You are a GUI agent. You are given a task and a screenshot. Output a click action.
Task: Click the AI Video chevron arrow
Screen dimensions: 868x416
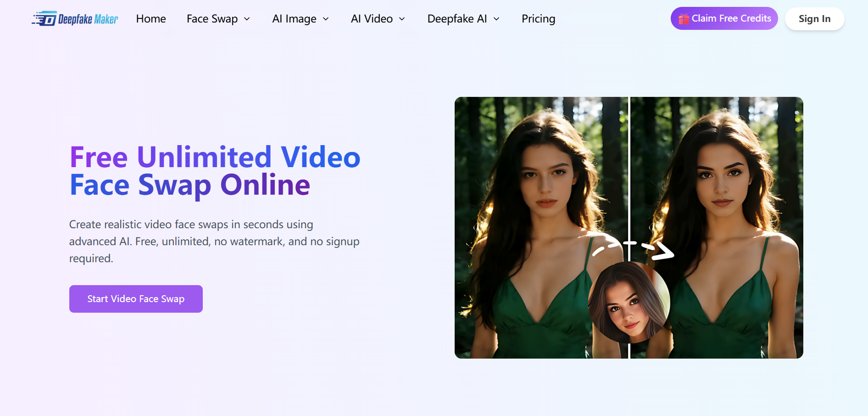click(x=402, y=19)
